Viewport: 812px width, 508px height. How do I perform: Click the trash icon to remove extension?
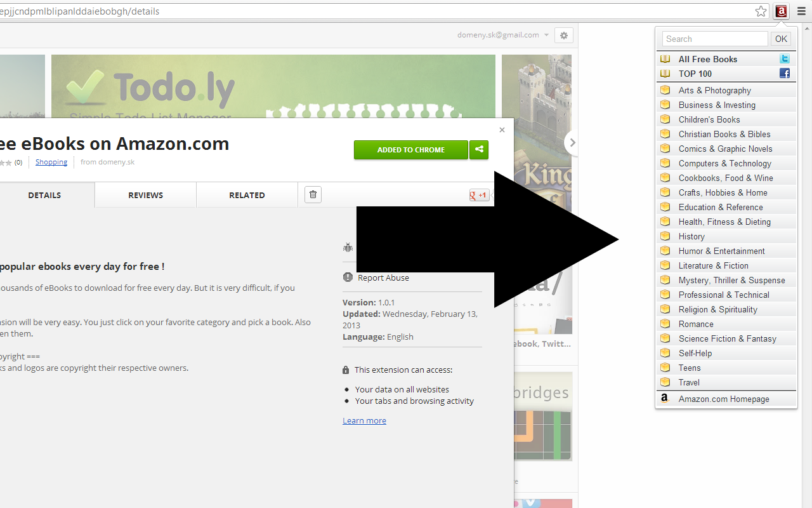(x=313, y=195)
